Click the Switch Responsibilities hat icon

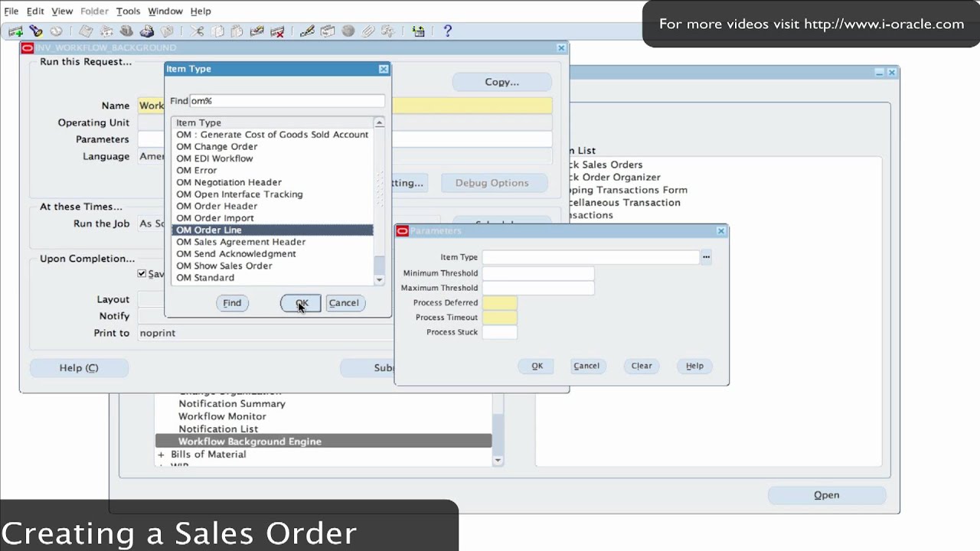coord(126,31)
